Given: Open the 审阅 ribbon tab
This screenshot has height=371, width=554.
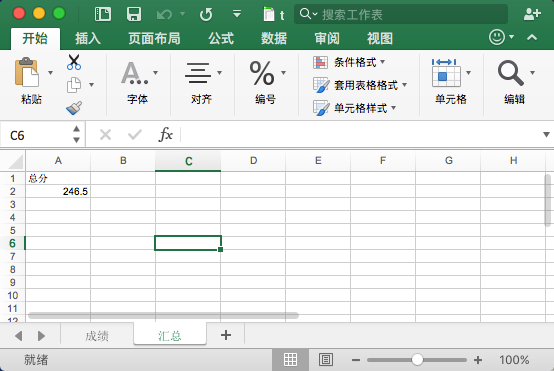Looking at the screenshot, I should pyautogui.click(x=327, y=38).
